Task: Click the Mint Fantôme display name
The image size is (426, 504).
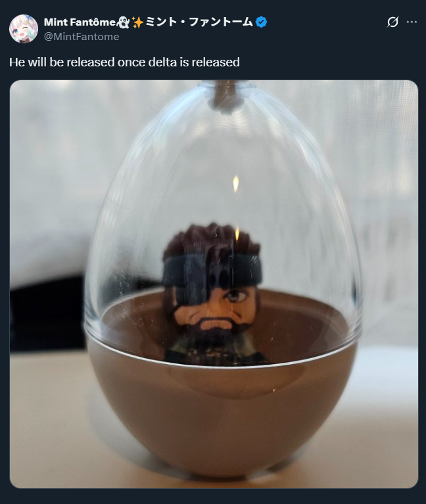Action: [80, 22]
